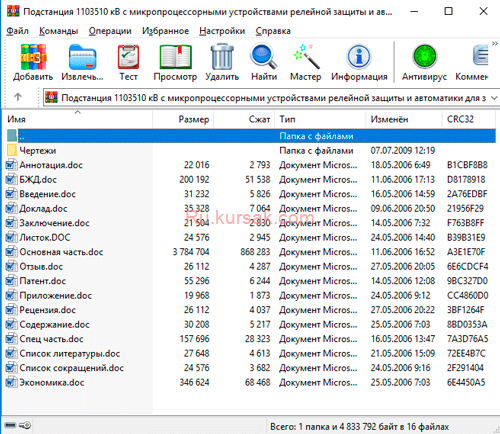Open the Настройки menu
Viewport: 500px width, 434px height.
[222, 31]
